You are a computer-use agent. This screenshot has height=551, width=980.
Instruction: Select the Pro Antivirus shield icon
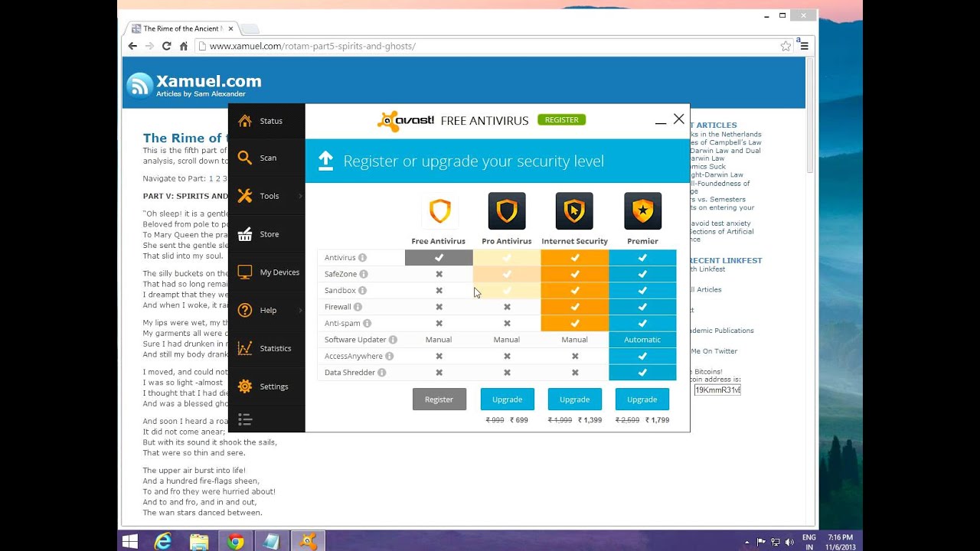coord(507,211)
